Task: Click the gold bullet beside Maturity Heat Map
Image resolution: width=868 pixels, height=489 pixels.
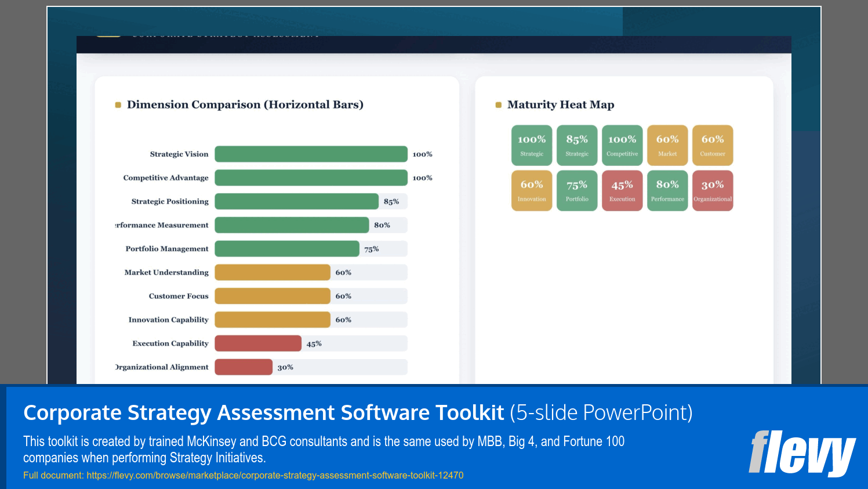Action: [x=498, y=105]
